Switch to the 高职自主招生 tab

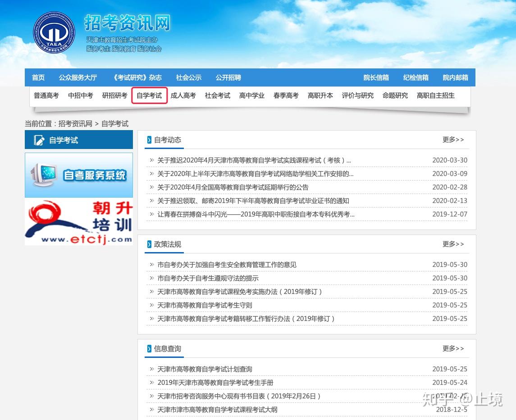click(x=436, y=95)
